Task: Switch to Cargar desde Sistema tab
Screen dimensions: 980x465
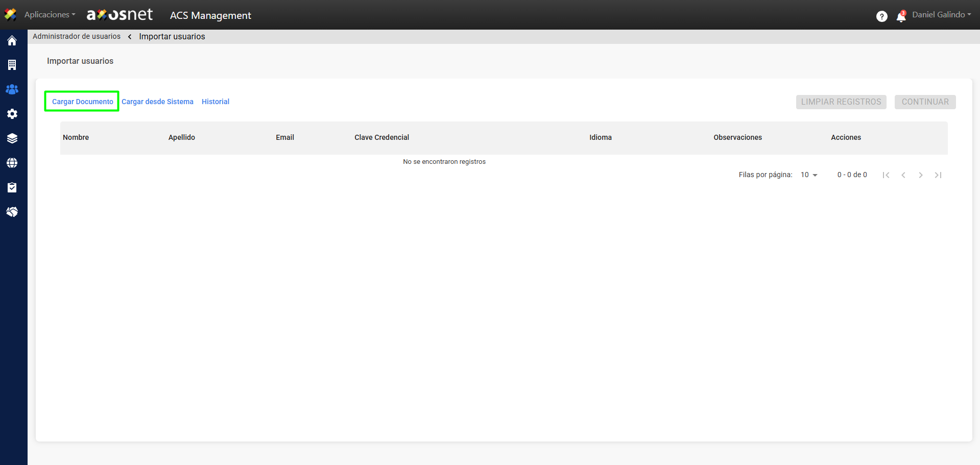Action: coord(157,102)
